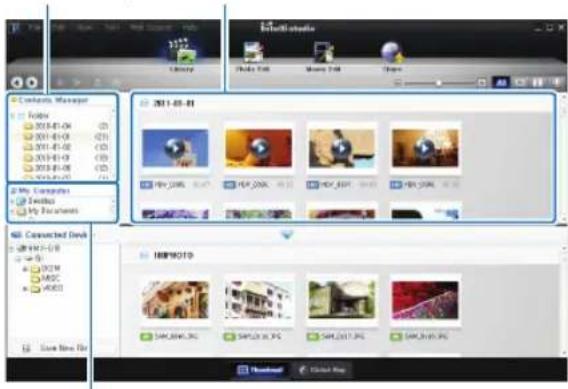The height and width of the screenshot is (389, 568).
Task: Click the My Documents folder icon
Action: (x=22, y=211)
